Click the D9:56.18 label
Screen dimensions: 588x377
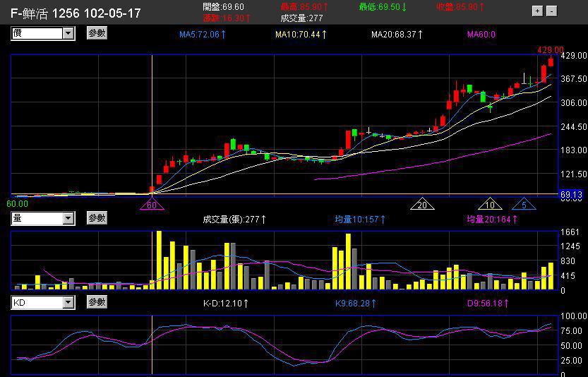(x=488, y=303)
